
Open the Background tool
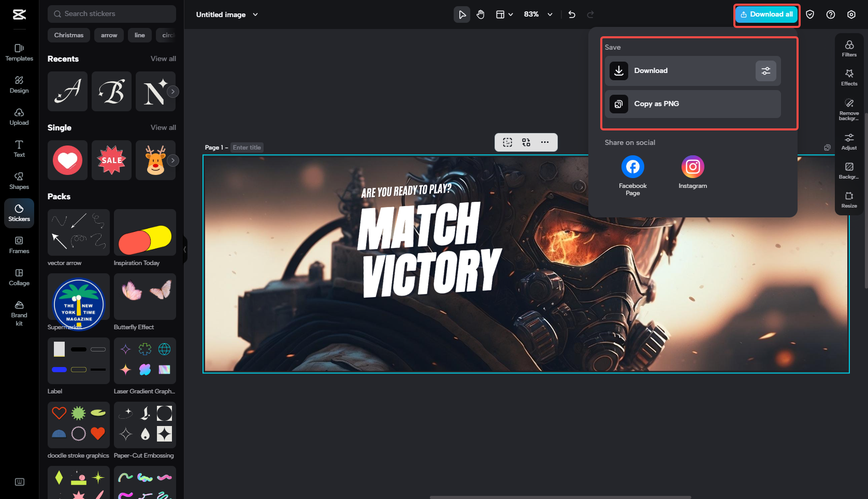point(849,171)
